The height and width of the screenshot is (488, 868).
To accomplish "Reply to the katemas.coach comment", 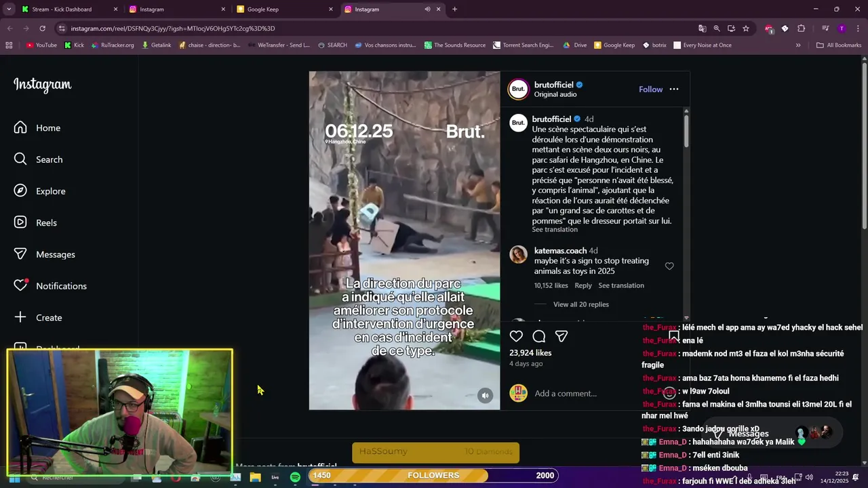I will (583, 285).
